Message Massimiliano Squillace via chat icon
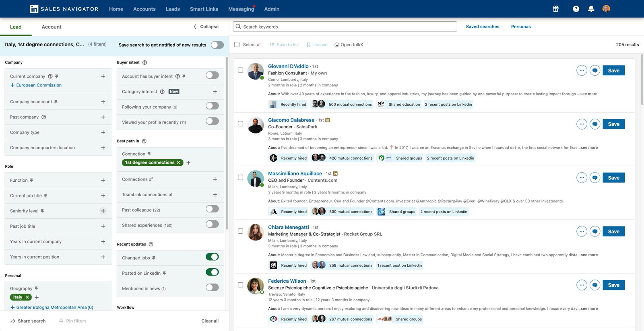The width and height of the screenshot is (644, 331). 595,177
